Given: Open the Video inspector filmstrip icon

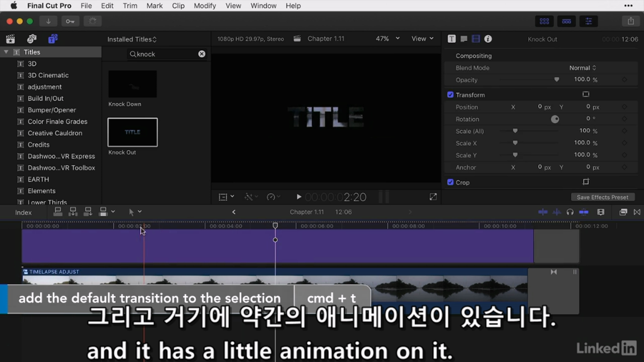Looking at the screenshot, I should (x=476, y=39).
